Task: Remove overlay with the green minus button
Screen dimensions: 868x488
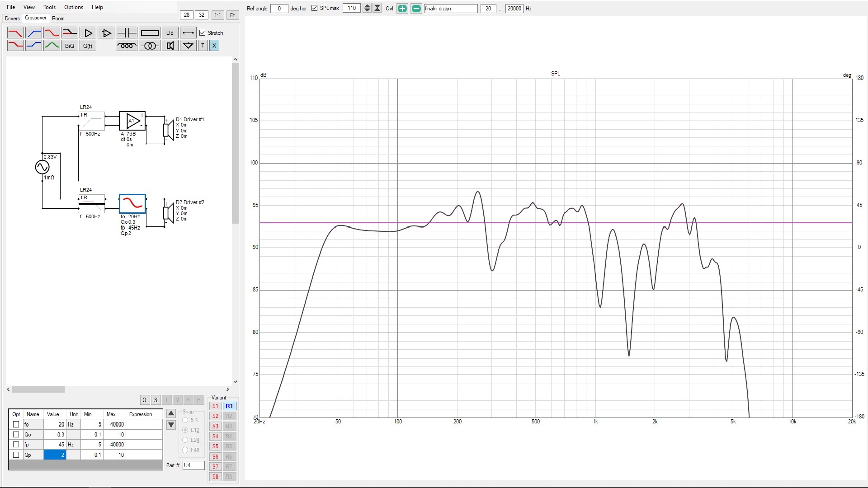Action: (x=416, y=9)
